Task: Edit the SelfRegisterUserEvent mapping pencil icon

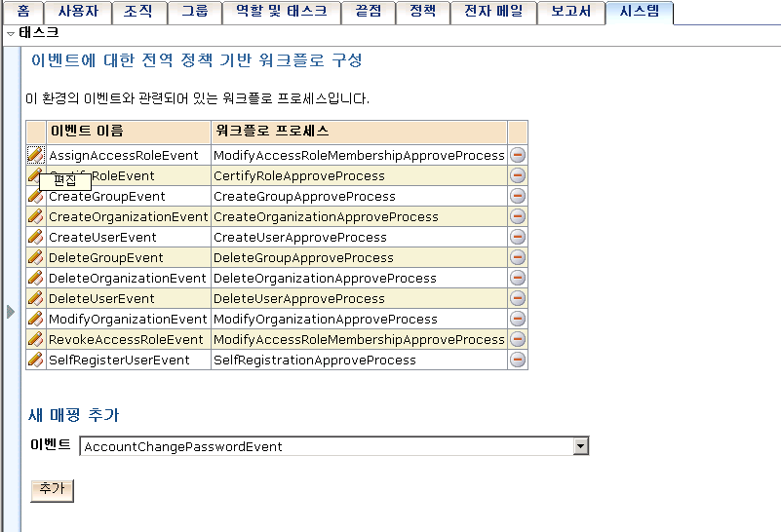Action: pos(35,360)
